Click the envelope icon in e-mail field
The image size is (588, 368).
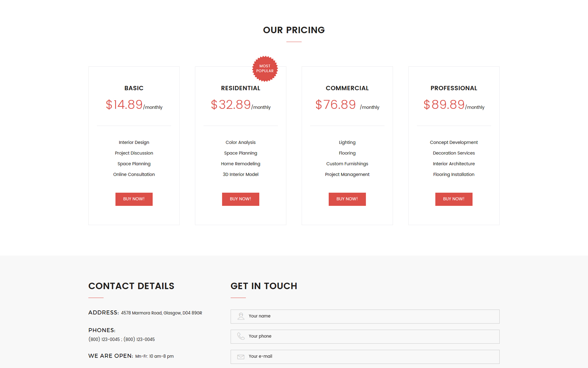pos(241,357)
